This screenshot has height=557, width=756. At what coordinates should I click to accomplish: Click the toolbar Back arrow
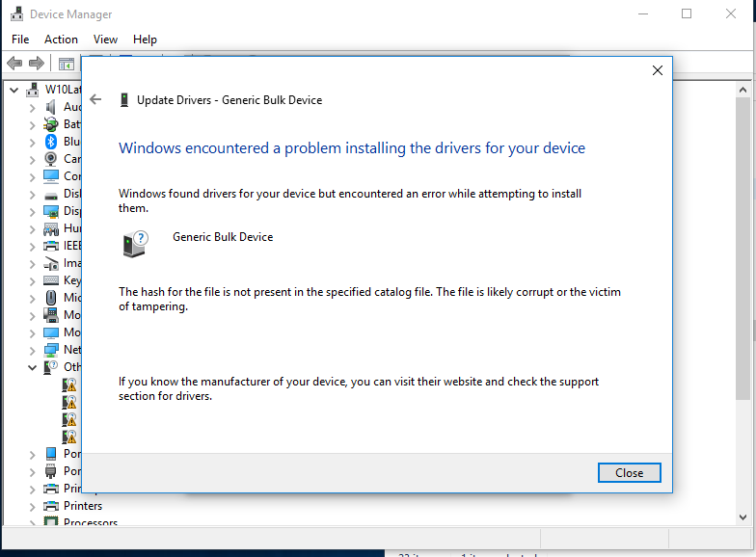pyautogui.click(x=15, y=64)
